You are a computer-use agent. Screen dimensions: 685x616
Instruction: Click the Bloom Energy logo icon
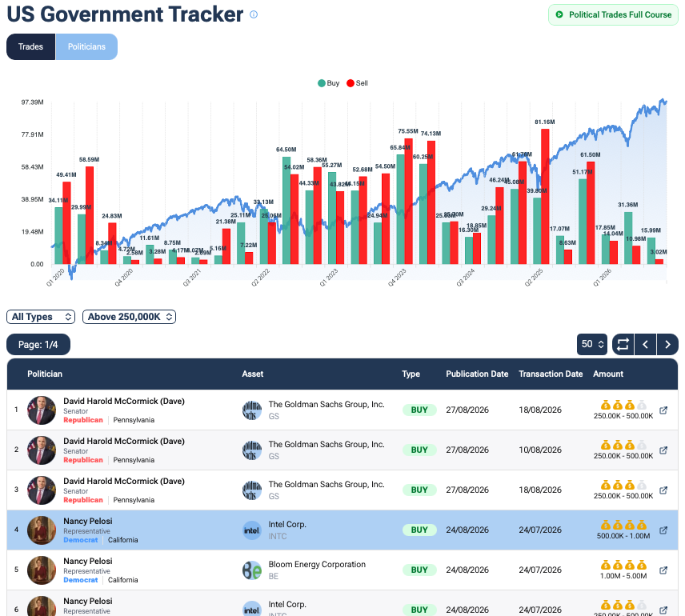click(251, 570)
